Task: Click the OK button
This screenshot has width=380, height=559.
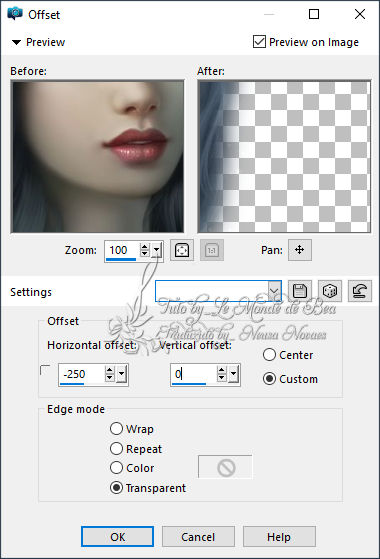Action: click(x=118, y=537)
